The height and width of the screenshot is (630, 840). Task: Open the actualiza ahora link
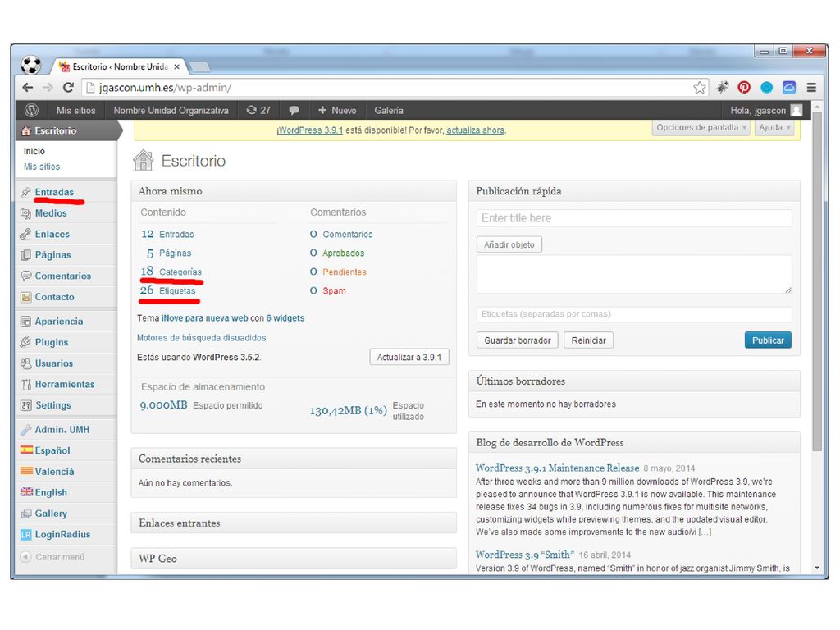click(476, 130)
